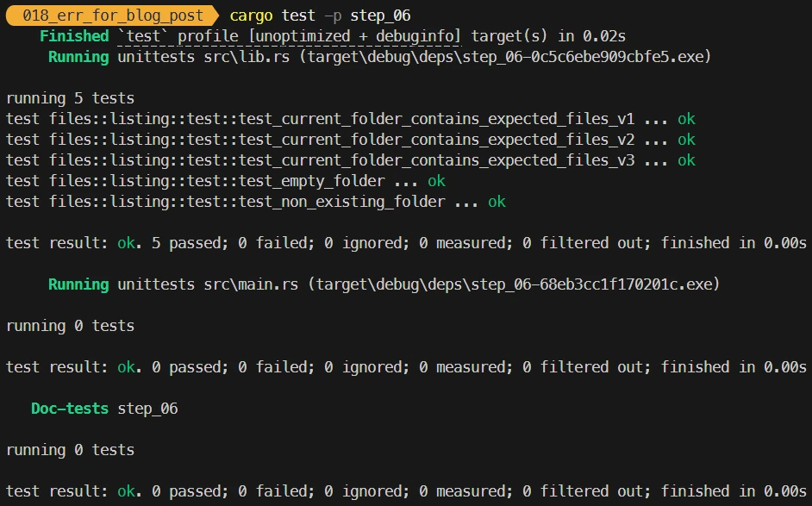Click the green Finished status word
The width and height of the screenshot is (812, 506).
tap(74, 36)
